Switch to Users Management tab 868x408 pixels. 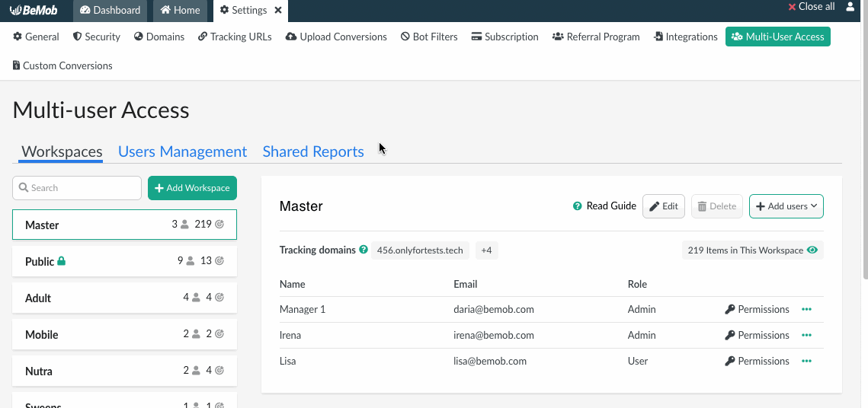click(182, 151)
